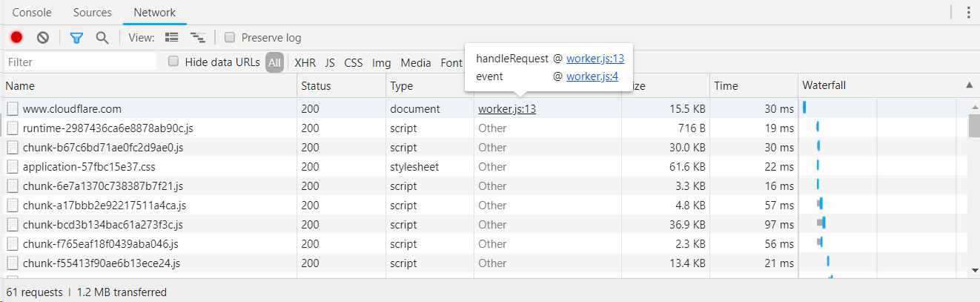This screenshot has width=980, height=302.
Task: Sort by the Waterfall column arrow
Action: coord(970,86)
